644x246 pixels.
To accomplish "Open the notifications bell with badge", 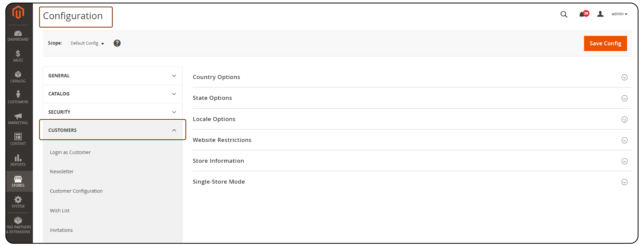I will pyautogui.click(x=583, y=14).
